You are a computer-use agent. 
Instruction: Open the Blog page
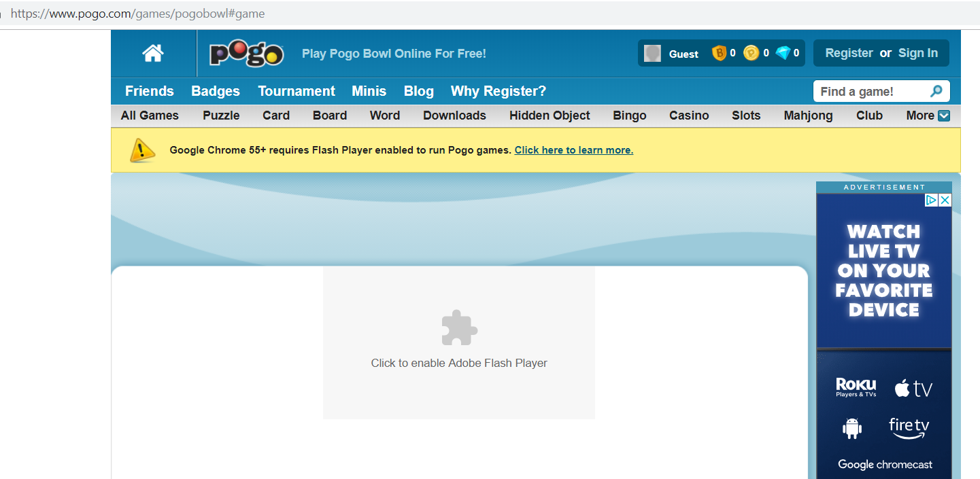pos(418,91)
